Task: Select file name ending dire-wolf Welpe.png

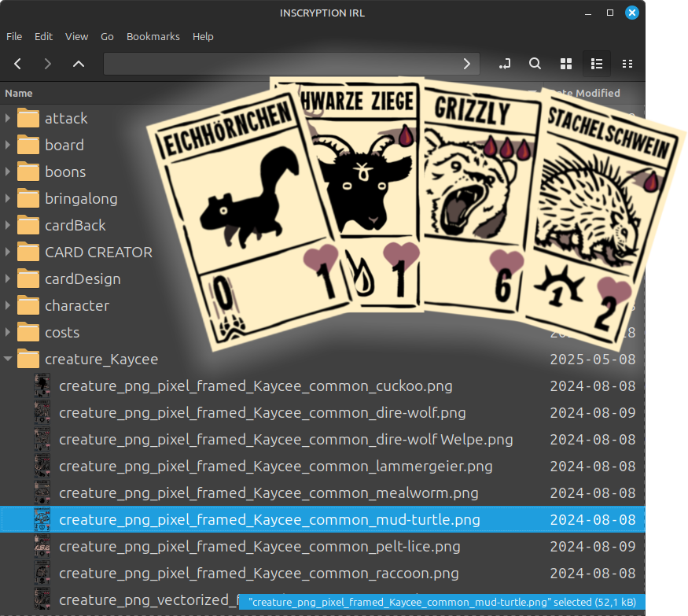Action: pyautogui.click(x=286, y=440)
